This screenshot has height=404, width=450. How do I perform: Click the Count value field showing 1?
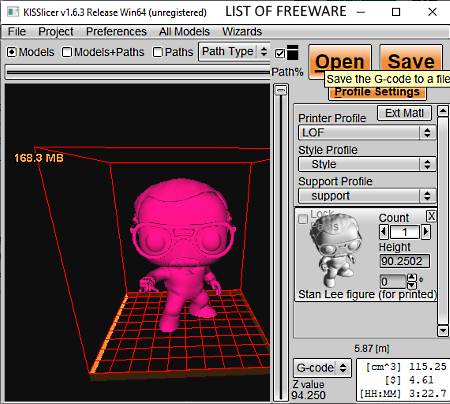[405, 232]
